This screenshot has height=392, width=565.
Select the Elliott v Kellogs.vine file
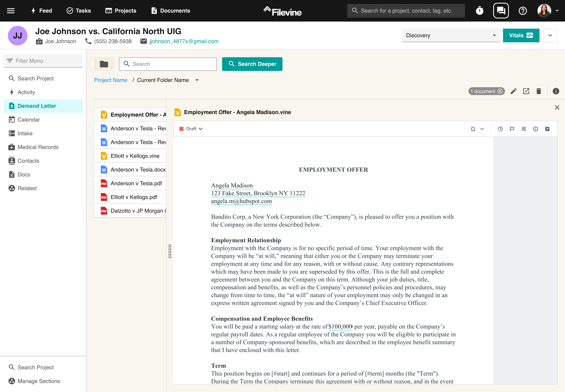pyautogui.click(x=130, y=156)
